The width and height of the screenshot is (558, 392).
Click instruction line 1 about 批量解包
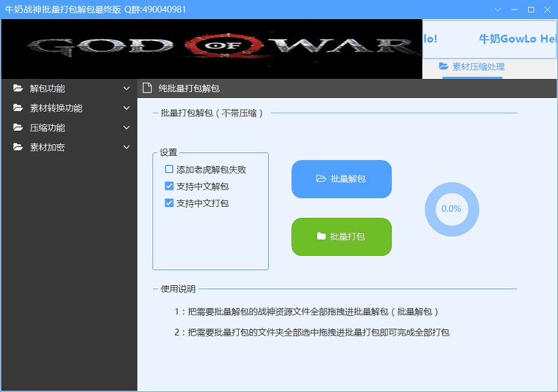tap(306, 312)
